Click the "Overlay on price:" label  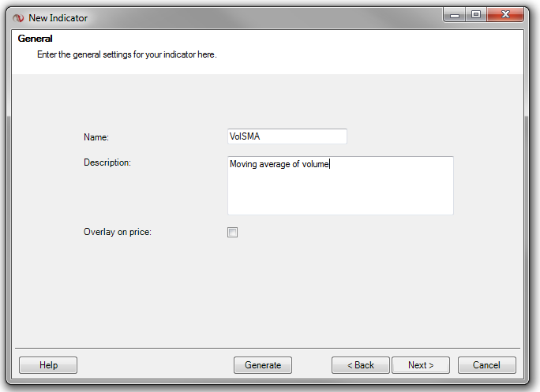[x=117, y=232]
